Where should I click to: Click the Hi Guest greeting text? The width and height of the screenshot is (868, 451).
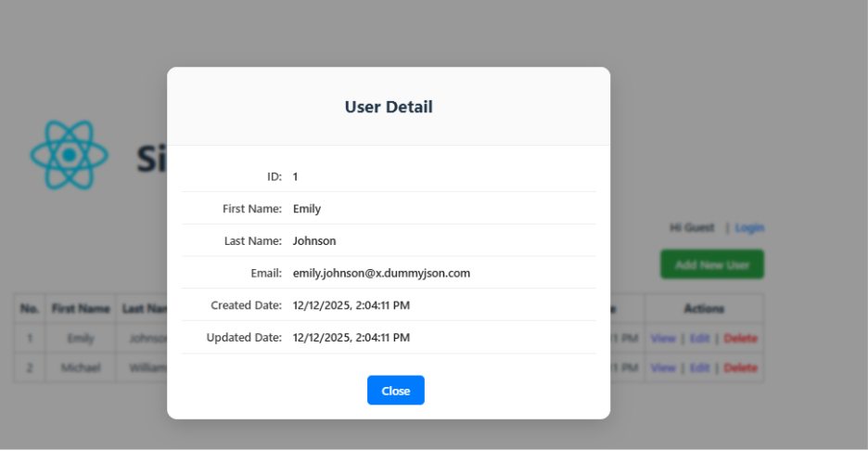[x=692, y=228]
